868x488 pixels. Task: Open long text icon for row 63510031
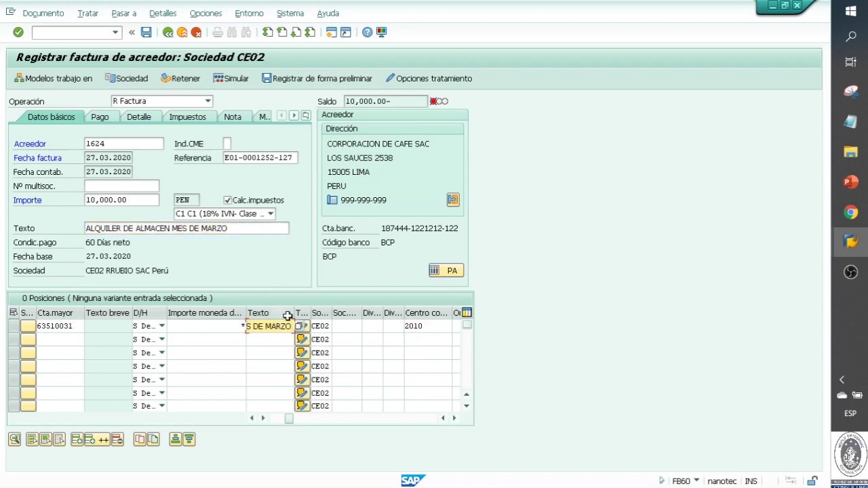(302, 326)
